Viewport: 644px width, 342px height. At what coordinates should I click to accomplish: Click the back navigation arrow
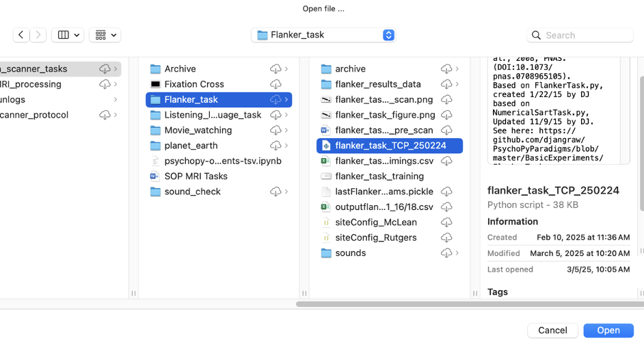(21, 35)
